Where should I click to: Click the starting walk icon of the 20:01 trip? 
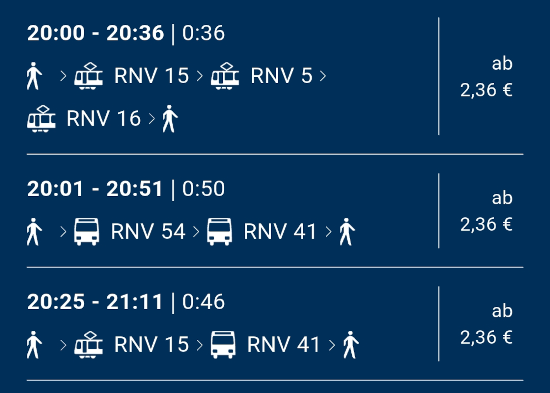(x=34, y=232)
